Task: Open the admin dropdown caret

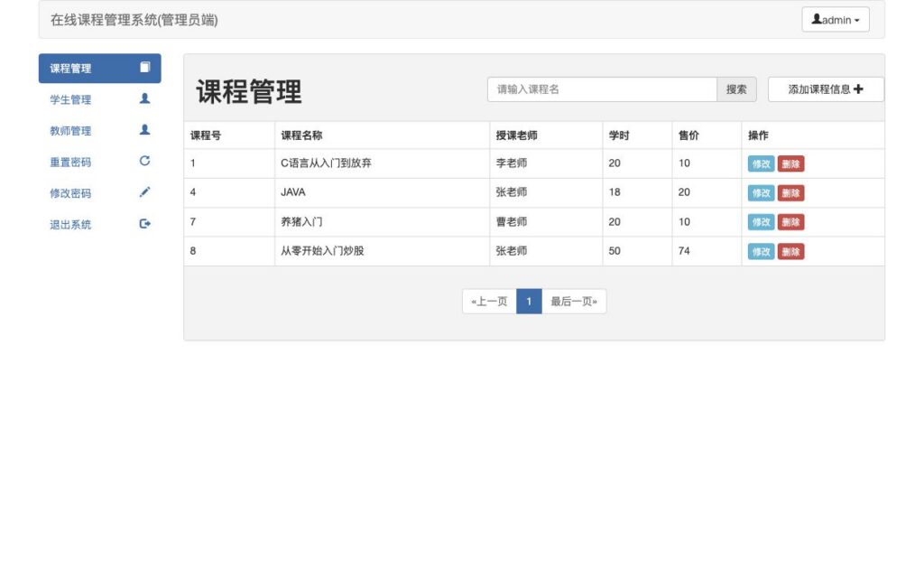Action: tap(857, 21)
